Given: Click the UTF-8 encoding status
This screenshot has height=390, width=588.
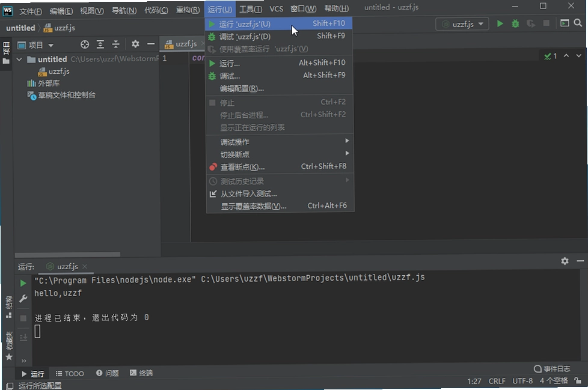Looking at the screenshot, I should click(x=522, y=380).
